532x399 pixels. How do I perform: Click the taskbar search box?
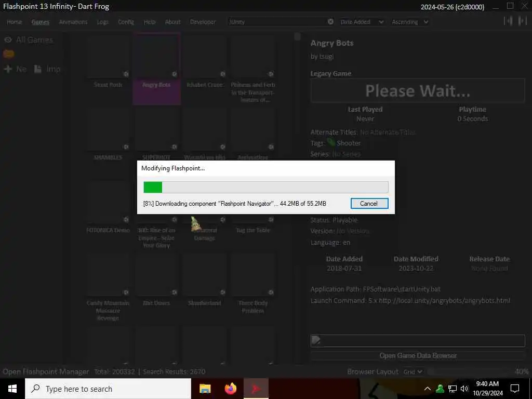pyautogui.click(x=108, y=389)
